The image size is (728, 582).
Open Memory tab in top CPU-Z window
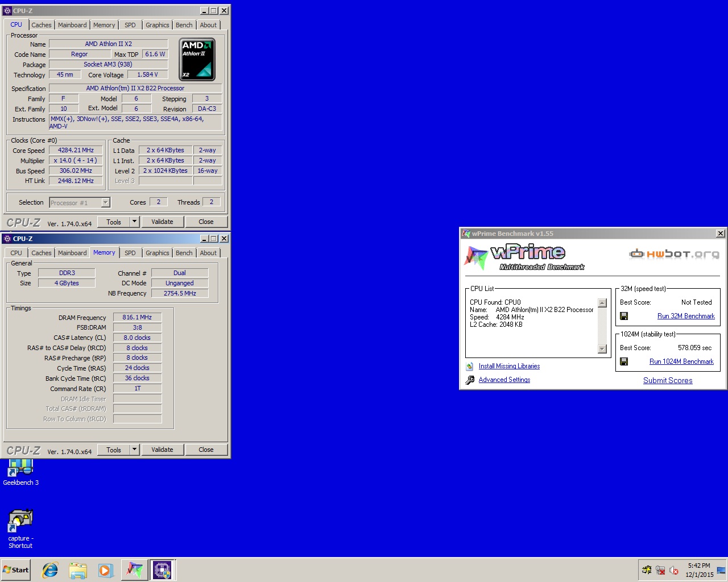coord(104,25)
